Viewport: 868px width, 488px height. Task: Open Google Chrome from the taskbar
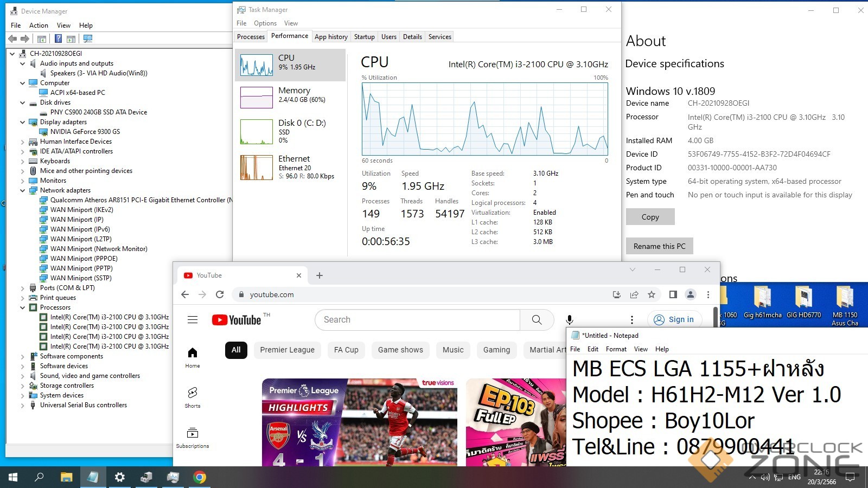[200, 477]
